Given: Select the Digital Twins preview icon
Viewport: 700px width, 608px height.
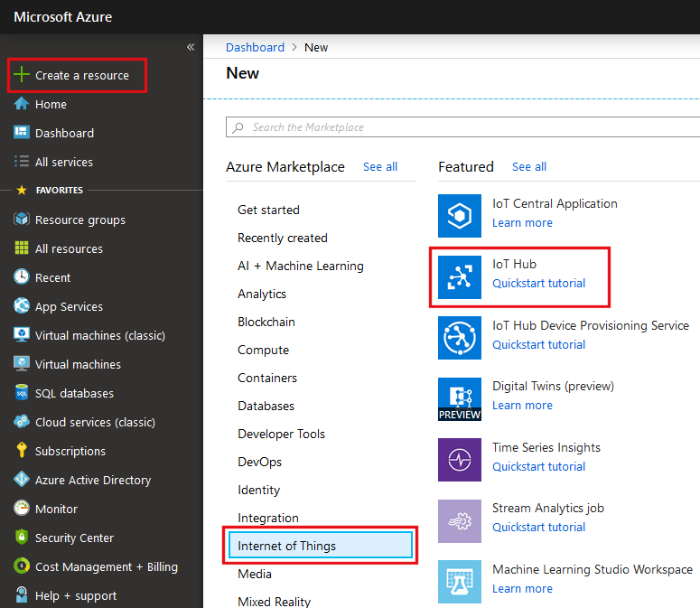Looking at the screenshot, I should [x=460, y=398].
